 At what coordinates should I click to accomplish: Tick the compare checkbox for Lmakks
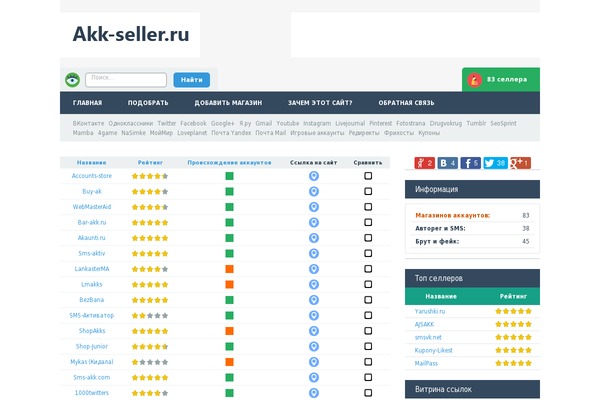pos(368,284)
